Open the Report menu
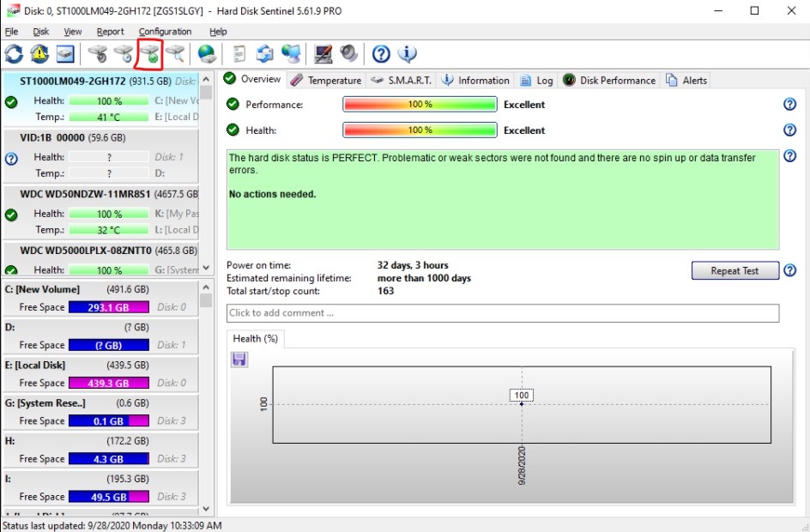The width and height of the screenshot is (810, 532). [x=110, y=32]
